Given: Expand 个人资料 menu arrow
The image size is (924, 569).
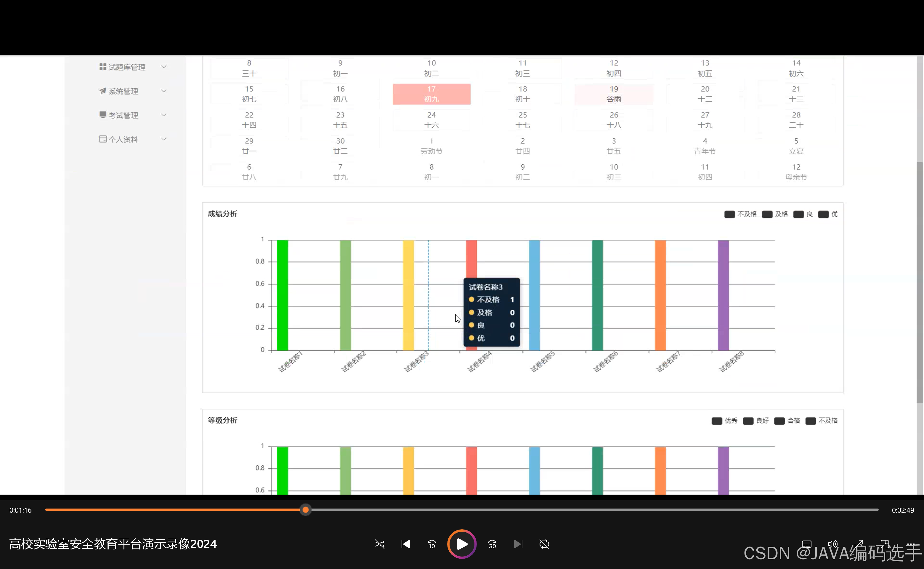Looking at the screenshot, I should (163, 139).
